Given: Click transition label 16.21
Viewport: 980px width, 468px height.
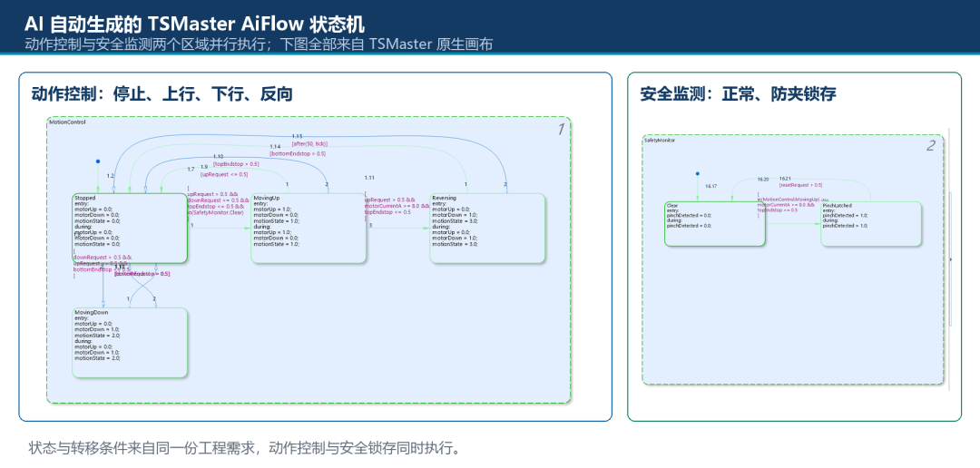Looking at the screenshot, I should point(785,178).
